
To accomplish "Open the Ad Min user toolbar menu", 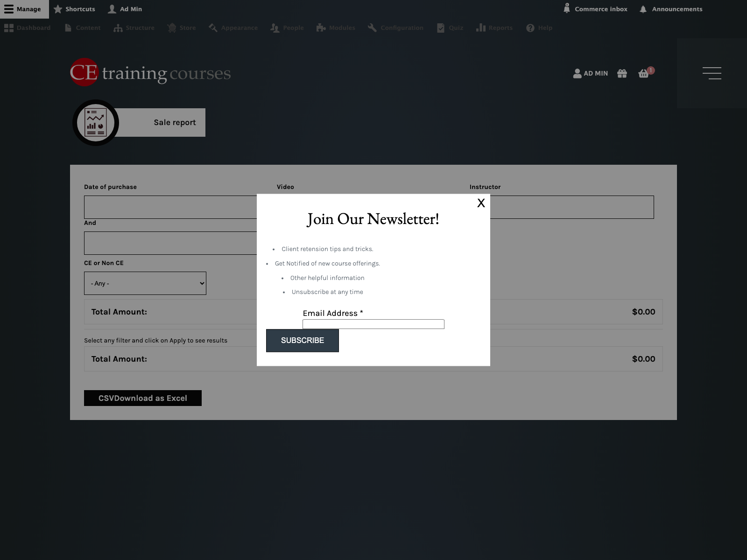I will (x=125, y=9).
